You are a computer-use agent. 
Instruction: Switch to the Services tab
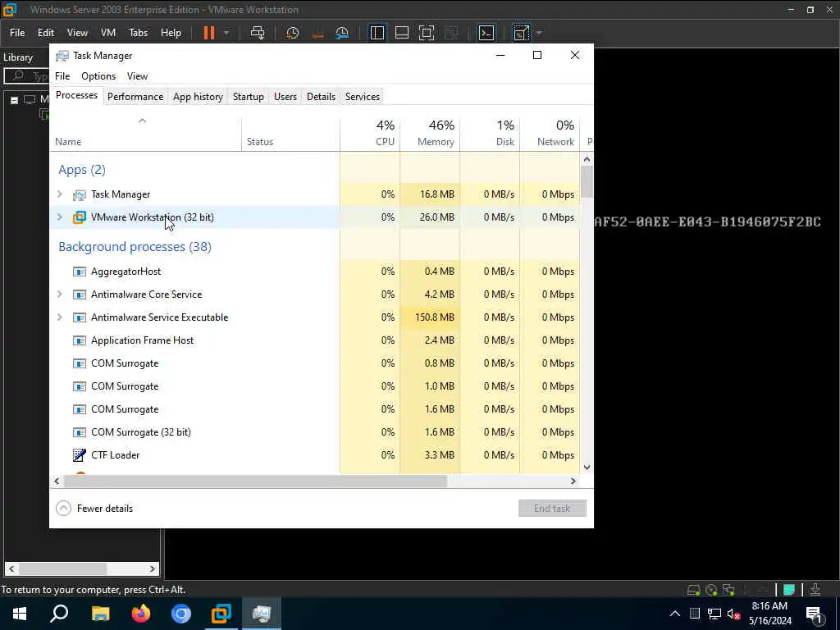pos(362,97)
